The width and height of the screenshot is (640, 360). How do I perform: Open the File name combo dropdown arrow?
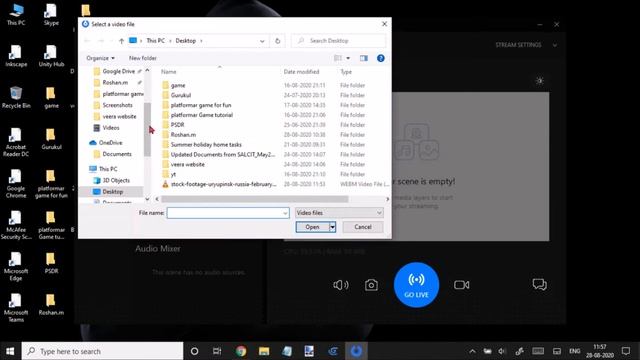[285, 213]
